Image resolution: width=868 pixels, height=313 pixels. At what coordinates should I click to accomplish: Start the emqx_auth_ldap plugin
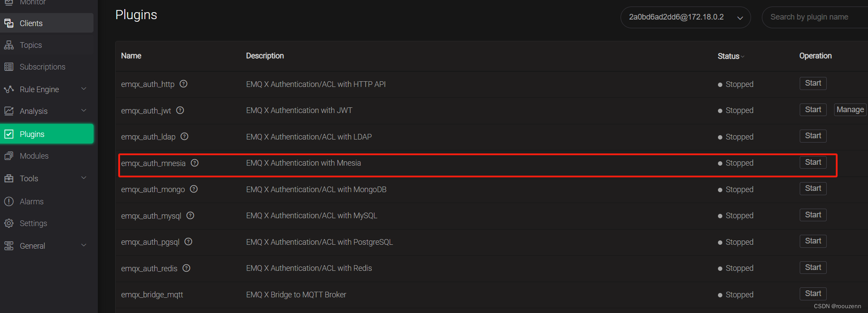(813, 136)
